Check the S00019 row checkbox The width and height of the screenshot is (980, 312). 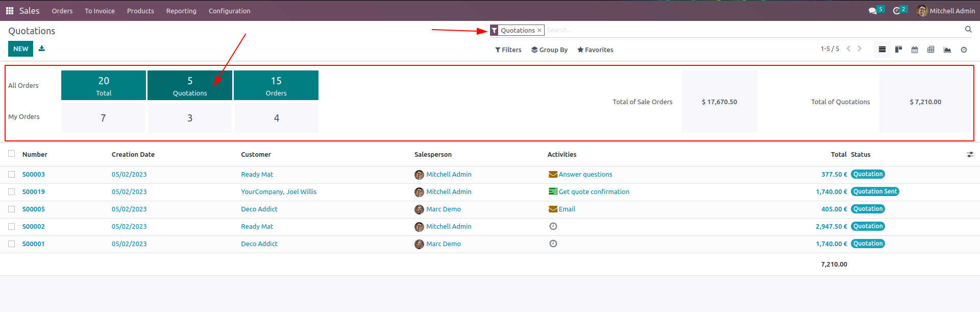[11, 191]
